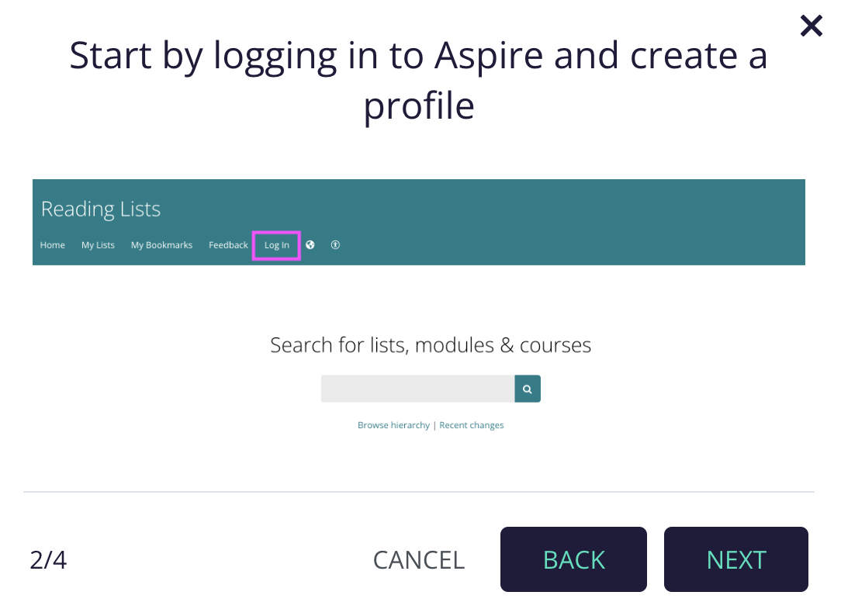Click the 2/4 step progress indicator
This screenshot has width=841, height=616.
48,559
